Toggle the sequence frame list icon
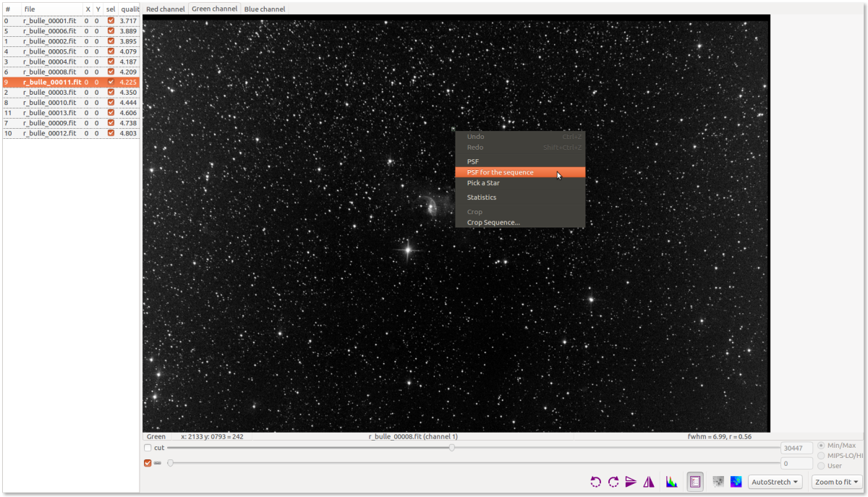The image size is (868, 497). click(695, 482)
